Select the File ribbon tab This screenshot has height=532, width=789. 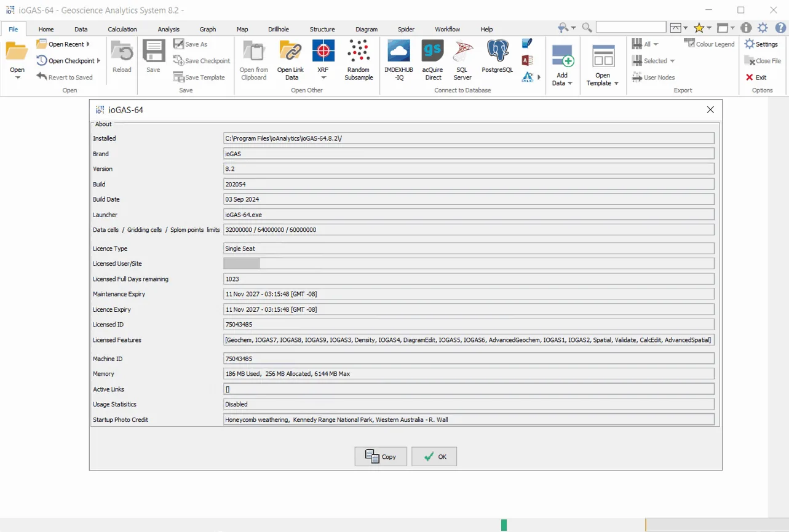(x=14, y=29)
